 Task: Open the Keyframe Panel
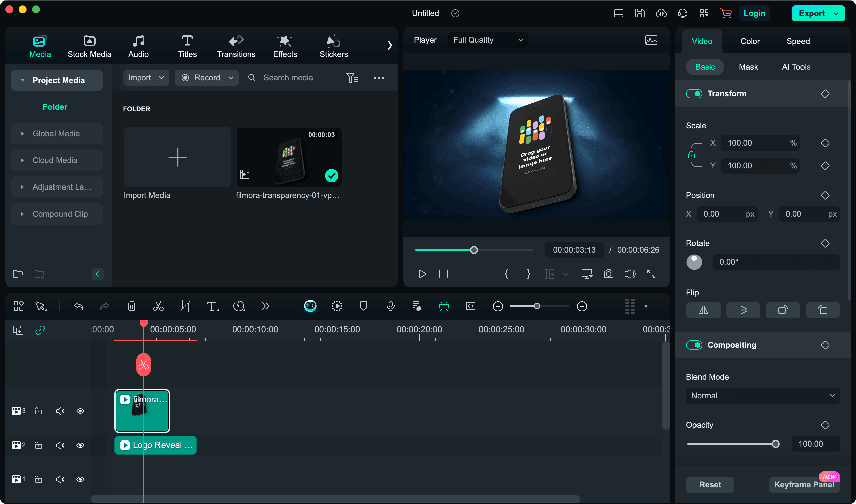click(804, 484)
